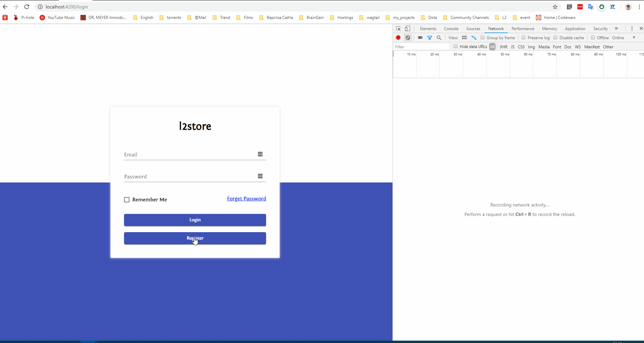Open the DevTools customize menu
Screen dimensions: 644x343
(x=632, y=29)
